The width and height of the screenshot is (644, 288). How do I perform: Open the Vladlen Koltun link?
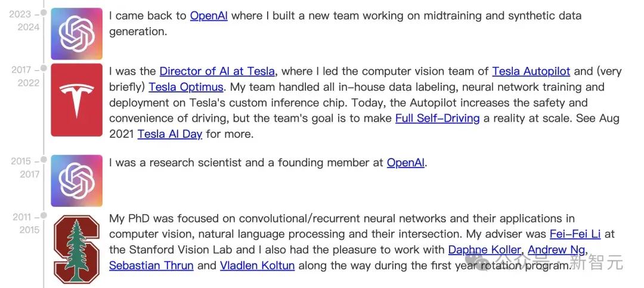(257, 265)
